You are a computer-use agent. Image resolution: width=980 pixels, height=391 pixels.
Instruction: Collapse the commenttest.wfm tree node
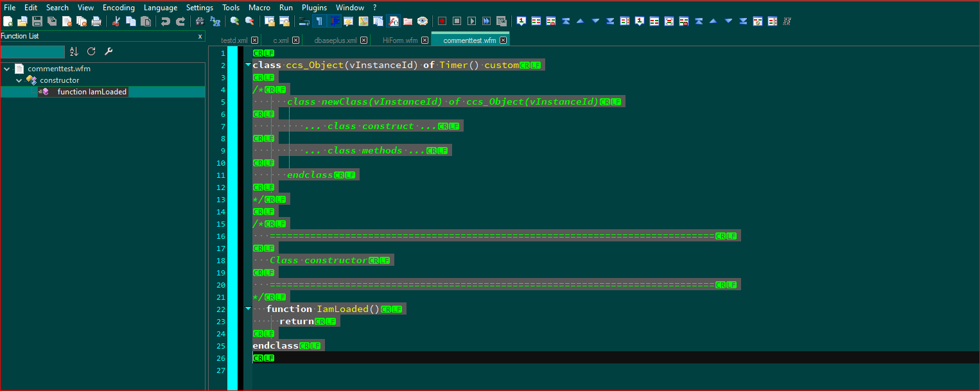pyautogui.click(x=6, y=68)
